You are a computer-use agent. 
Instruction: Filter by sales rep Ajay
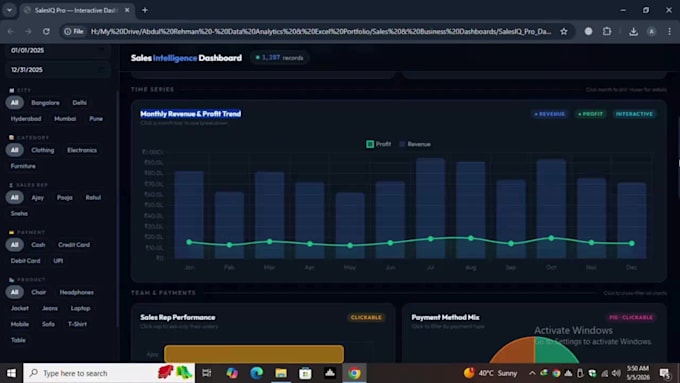(38, 197)
